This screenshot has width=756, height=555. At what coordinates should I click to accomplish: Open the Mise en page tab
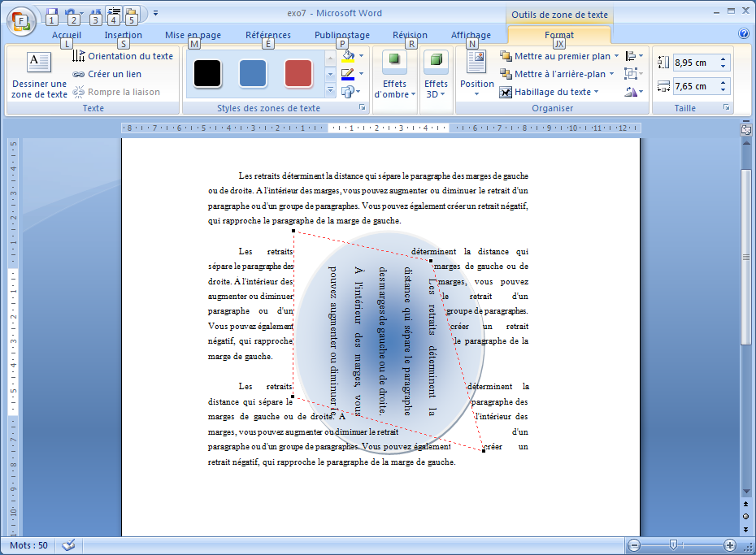(x=193, y=35)
